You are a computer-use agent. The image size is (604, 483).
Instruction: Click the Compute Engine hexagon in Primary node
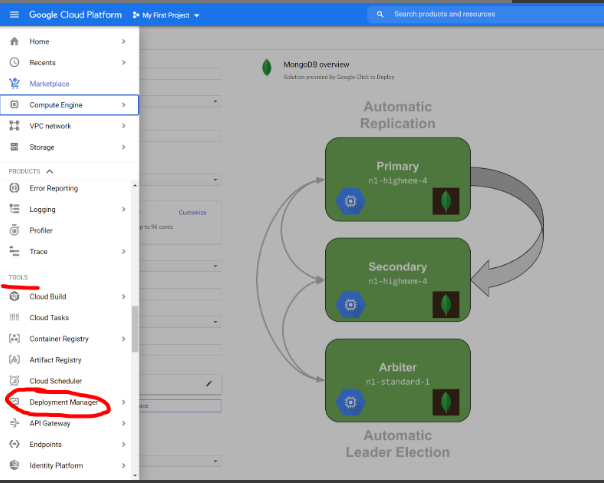pyautogui.click(x=350, y=201)
